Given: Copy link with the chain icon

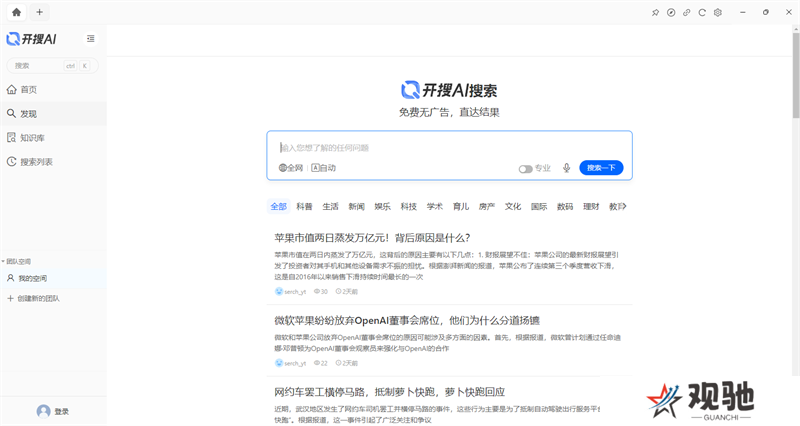Looking at the screenshot, I should pos(687,13).
